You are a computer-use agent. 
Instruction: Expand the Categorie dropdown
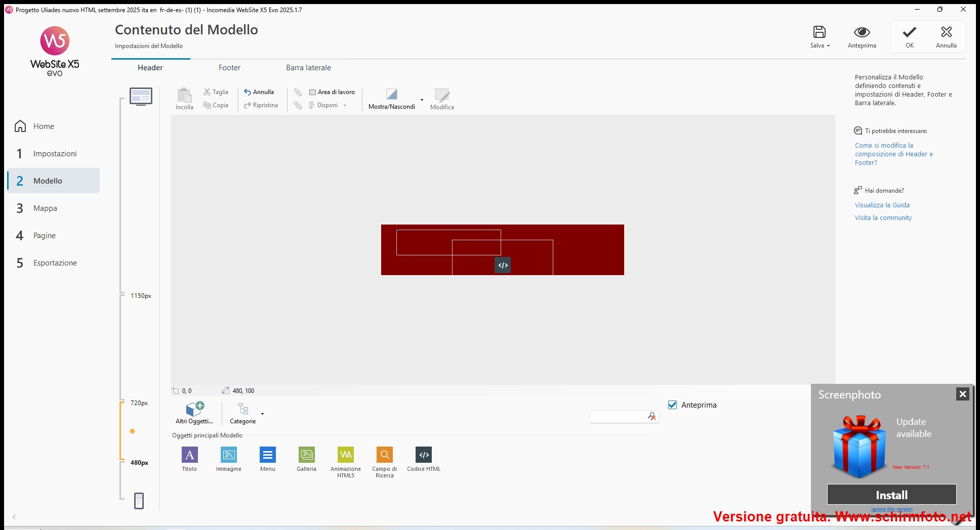(262, 414)
